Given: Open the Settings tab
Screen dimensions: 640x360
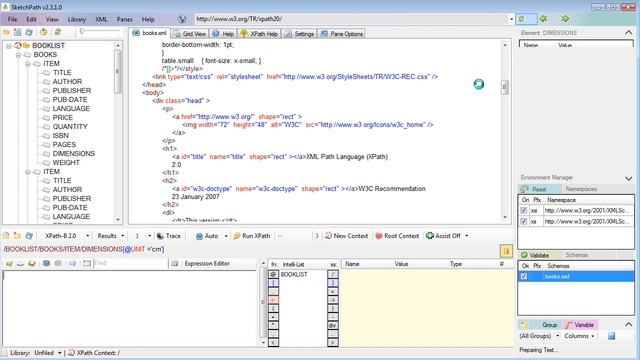Looking at the screenshot, I should [x=300, y=33].
